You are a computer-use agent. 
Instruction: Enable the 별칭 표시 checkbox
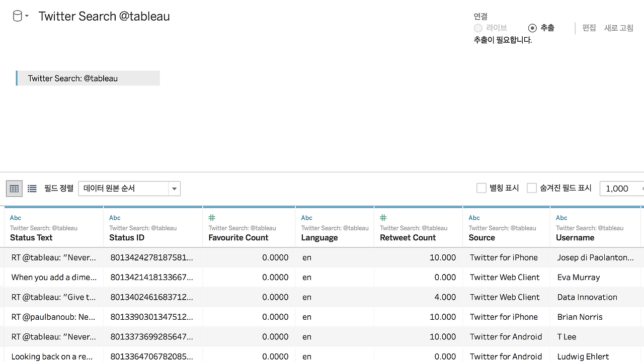tap(481, 188)
